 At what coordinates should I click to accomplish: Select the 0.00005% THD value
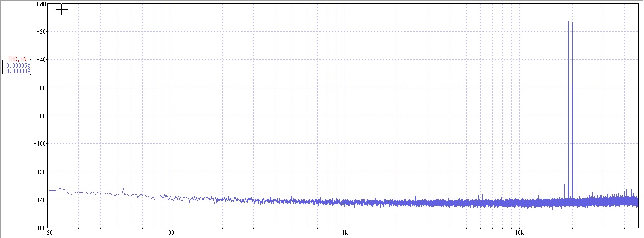pos(18,65)
